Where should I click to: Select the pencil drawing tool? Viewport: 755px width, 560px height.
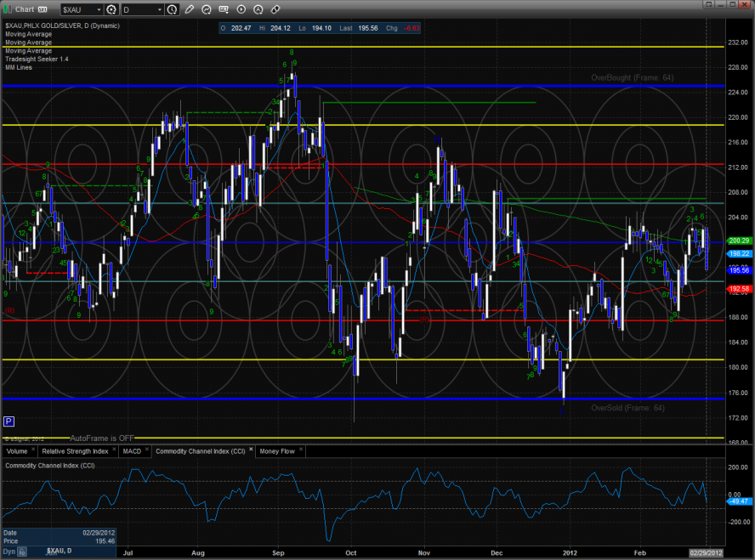(190, 9)
